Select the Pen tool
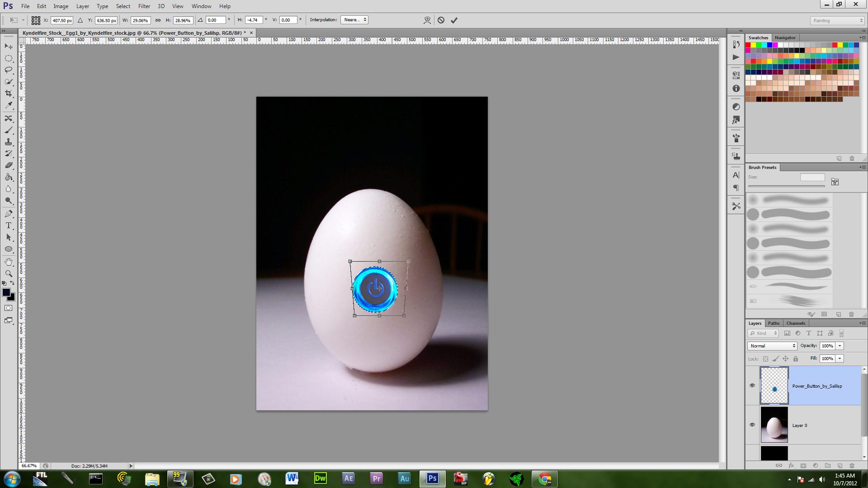 pyautogui.click(x=9, y=214)
